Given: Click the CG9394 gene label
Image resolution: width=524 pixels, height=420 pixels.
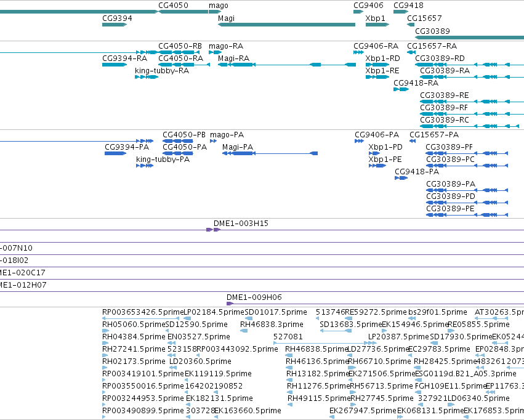Looking at the screenshot, I should [x=117, y=18].
